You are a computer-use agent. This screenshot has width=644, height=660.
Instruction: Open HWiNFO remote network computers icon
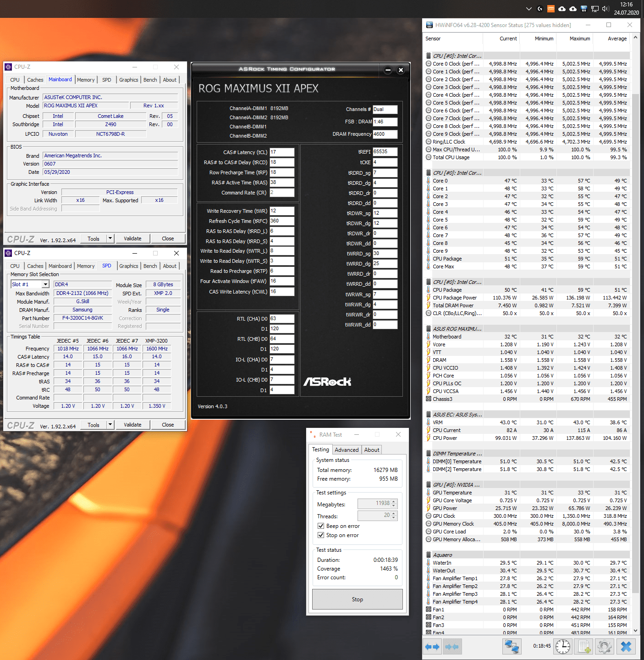coord(512,647)
